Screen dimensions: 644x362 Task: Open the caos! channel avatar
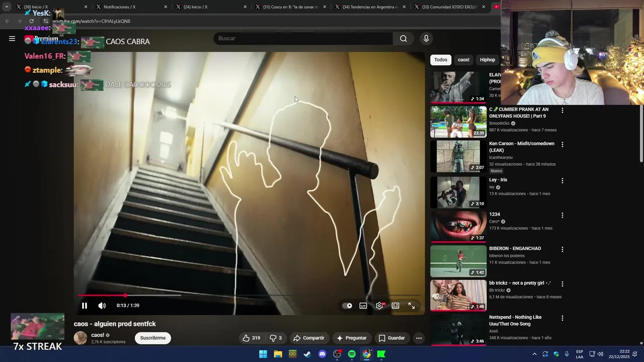tap(80, 338)
